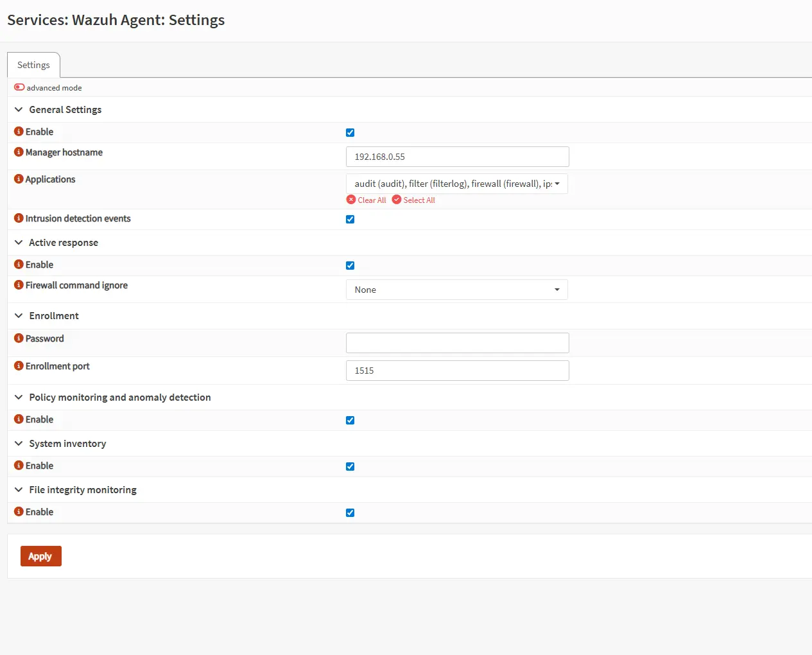Toggle Active response Enable checkbox
This screenshot has width=812, height=655.
[x=350, y=265]
